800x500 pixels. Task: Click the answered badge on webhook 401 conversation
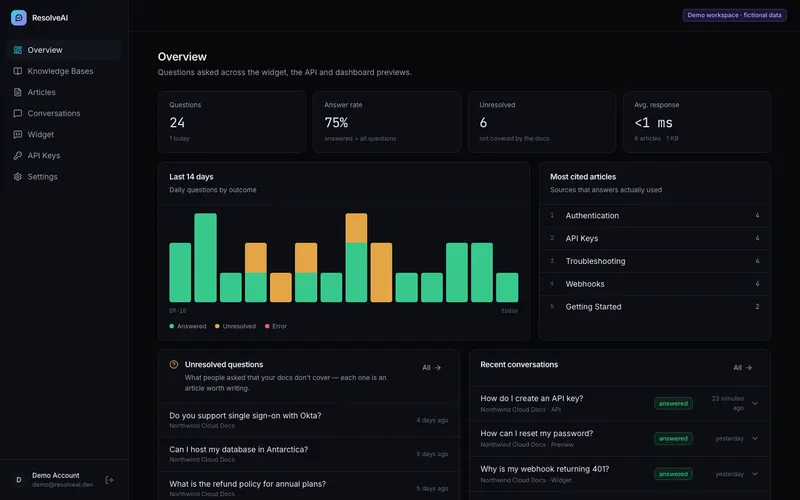click(x=673, y=474)
